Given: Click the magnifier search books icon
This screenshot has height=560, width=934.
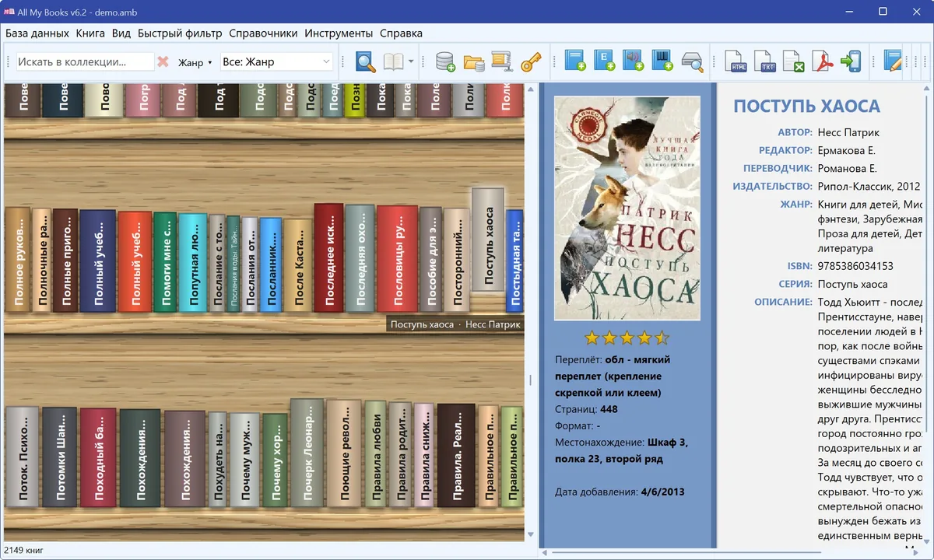Looking at the screenshot, I should coord(366,61).
